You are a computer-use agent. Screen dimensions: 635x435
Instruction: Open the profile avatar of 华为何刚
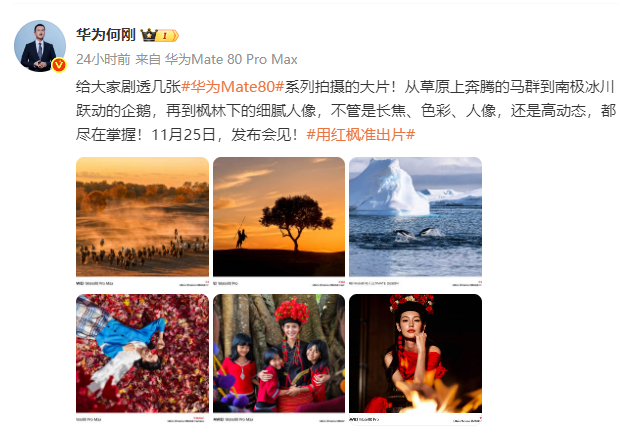click(x=40, y=46)
